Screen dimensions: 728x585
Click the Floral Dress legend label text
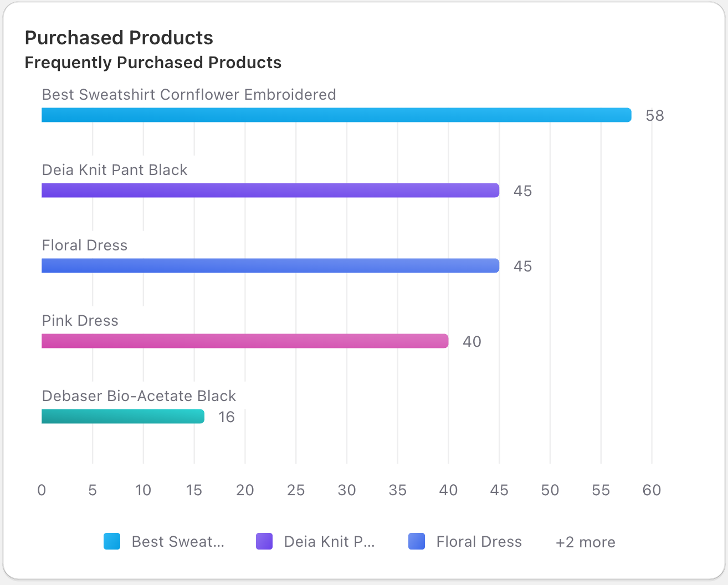click(x=479, y=542)
